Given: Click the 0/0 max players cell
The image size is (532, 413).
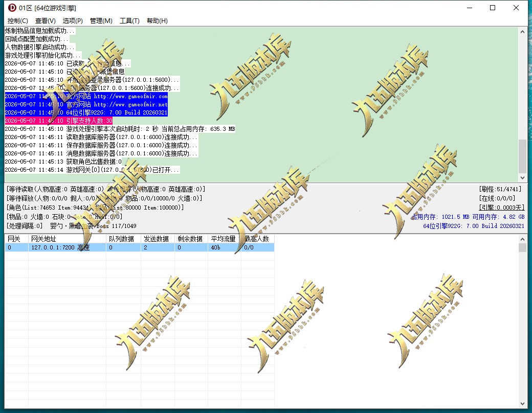Looking at the screenshot, I should 257,247.
